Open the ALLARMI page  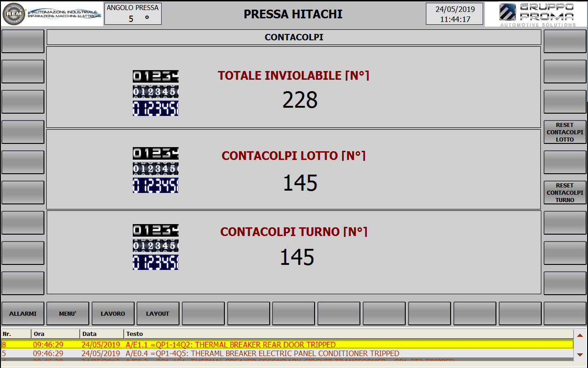pyautogui.click(x=23, y=313)
